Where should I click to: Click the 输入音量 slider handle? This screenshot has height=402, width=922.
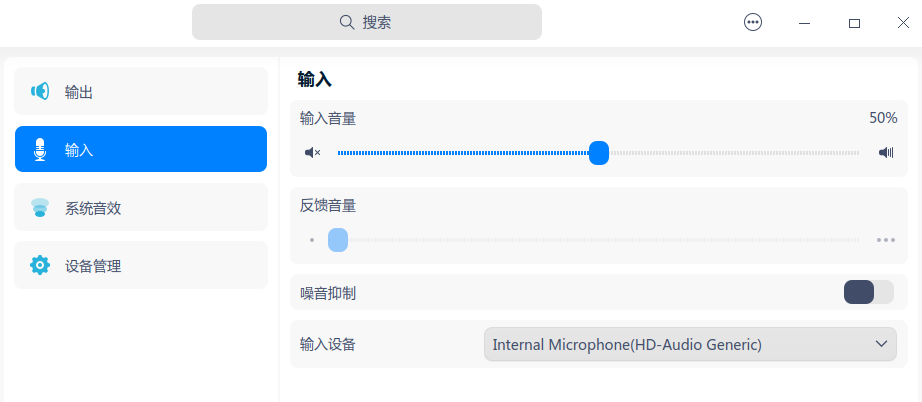(599, 153)
